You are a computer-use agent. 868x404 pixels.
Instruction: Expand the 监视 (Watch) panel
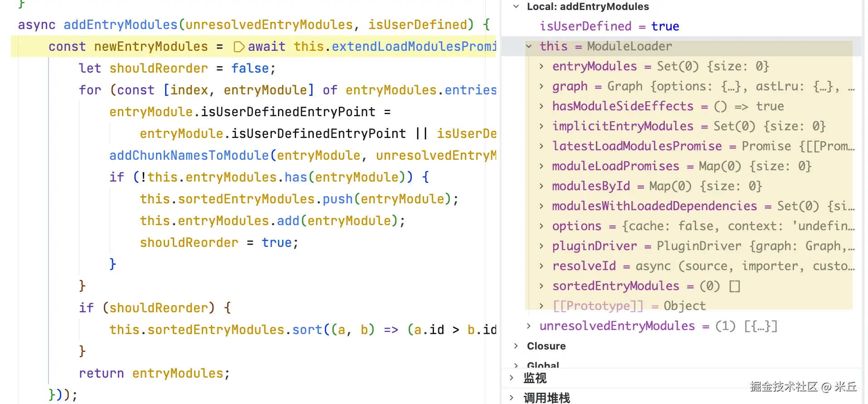[x=512, y=378]
